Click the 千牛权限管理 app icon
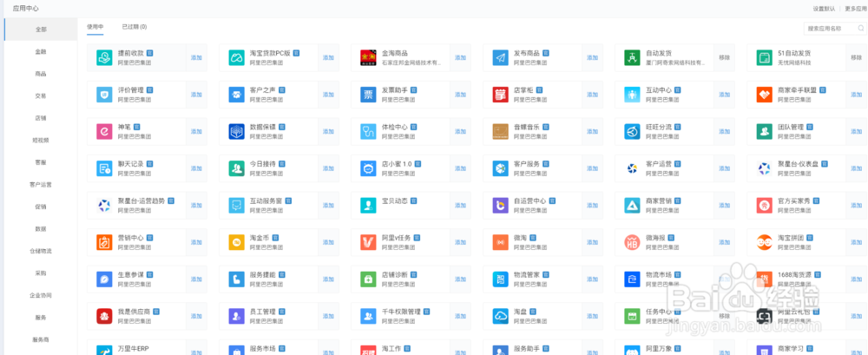This screenshot has height=355, width=868. (x=368, y=316)
